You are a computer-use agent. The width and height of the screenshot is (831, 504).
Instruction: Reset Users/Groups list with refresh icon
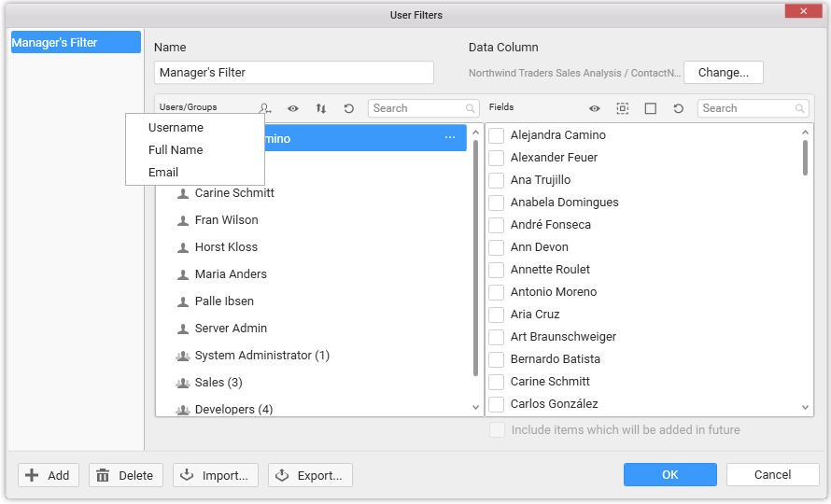[348, 108]
